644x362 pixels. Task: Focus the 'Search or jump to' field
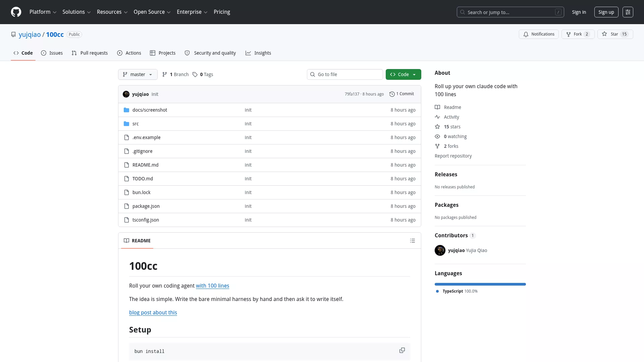click(510, 12)
